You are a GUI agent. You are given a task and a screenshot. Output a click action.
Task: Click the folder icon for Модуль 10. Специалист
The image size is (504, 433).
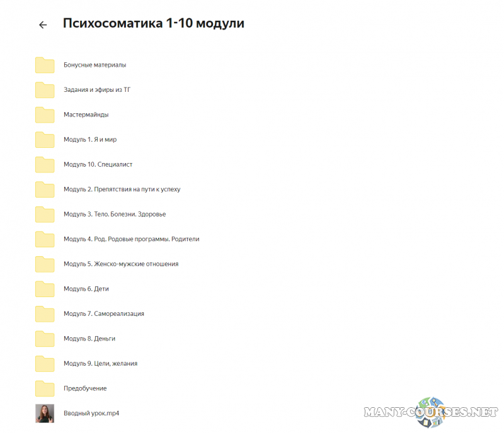[x=44, y=164]
